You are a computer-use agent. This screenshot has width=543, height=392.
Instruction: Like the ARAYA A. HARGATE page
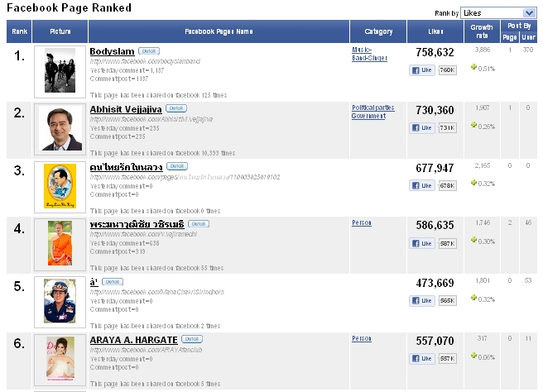[x=422, y=358]
